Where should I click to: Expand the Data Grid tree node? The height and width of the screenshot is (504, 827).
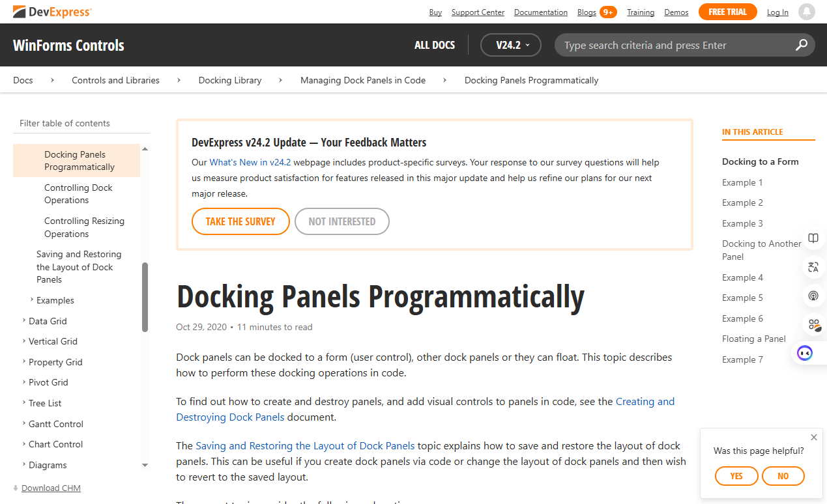pyautogui.click(x=24, y=320)
